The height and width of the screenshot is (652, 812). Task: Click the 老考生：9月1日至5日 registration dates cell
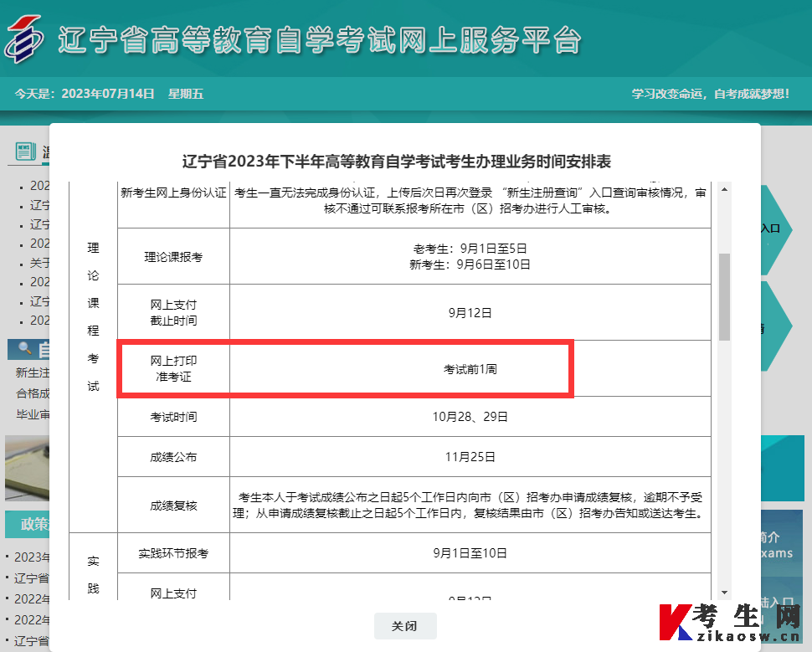point(470,256)
